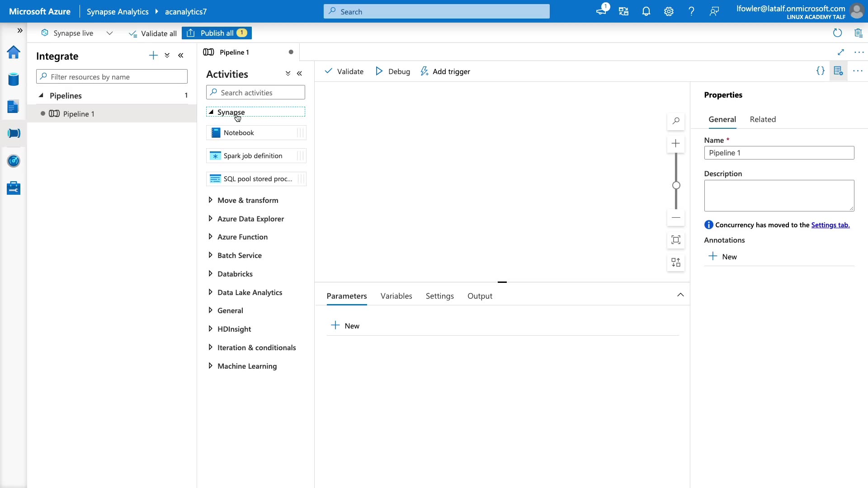The height and width of the screenshot is (488, 868).
Task: Follow the Settings tab link
Action: [x=830, y=225]
